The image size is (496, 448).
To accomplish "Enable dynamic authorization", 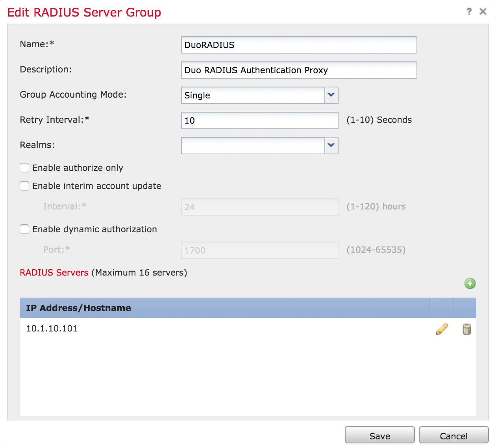I will tap(24, 229).
